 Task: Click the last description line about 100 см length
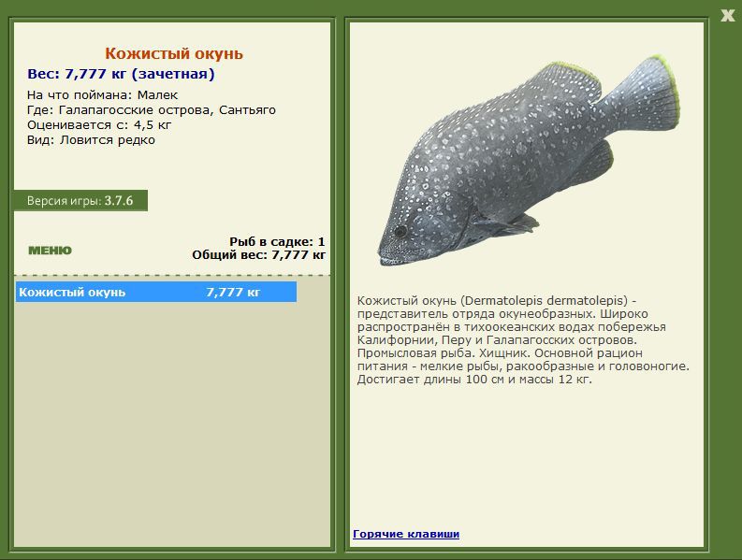pyautogui.click(x=474, y=380)
